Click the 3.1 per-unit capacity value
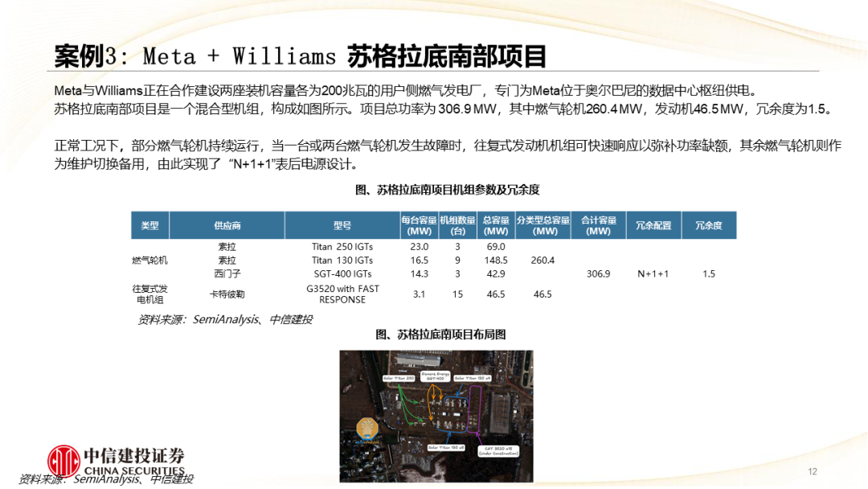Image resolution: width=868 pixels, height=489 pixels. coord(419,294)
